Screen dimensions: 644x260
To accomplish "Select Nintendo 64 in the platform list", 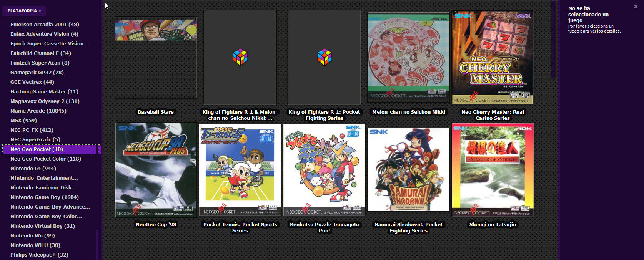I will click(x=33, y=168).
